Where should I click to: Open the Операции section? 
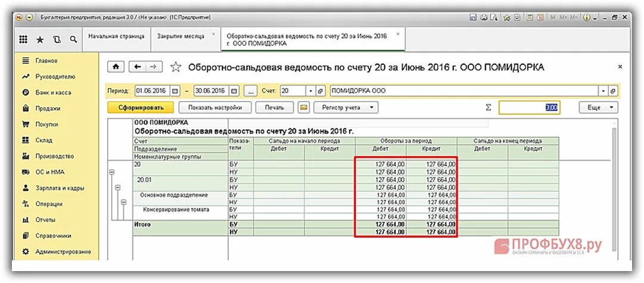[x=49, y=204]
